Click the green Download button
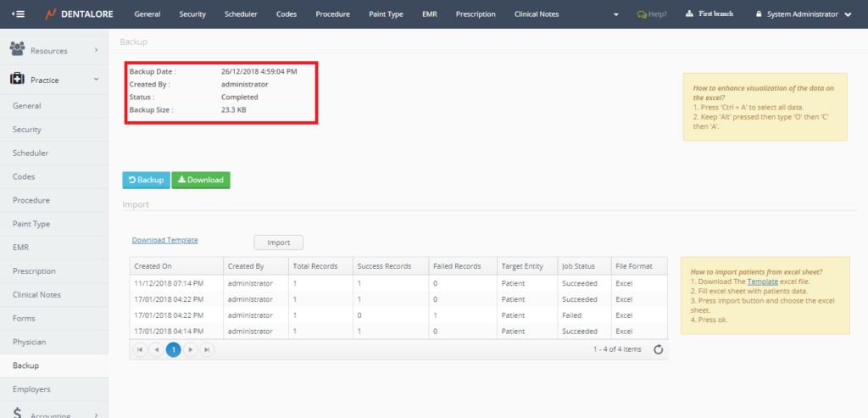Screen dimensions: 868x418 click(200, 180)
